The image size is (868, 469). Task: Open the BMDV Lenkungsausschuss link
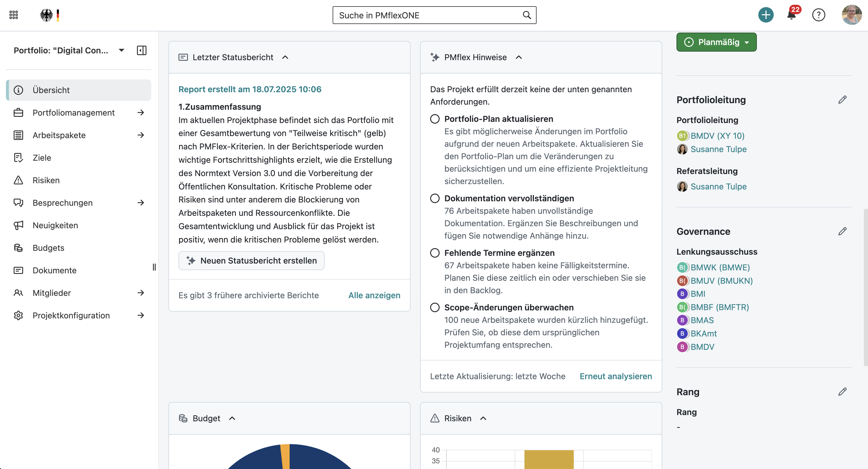(702, 347)
